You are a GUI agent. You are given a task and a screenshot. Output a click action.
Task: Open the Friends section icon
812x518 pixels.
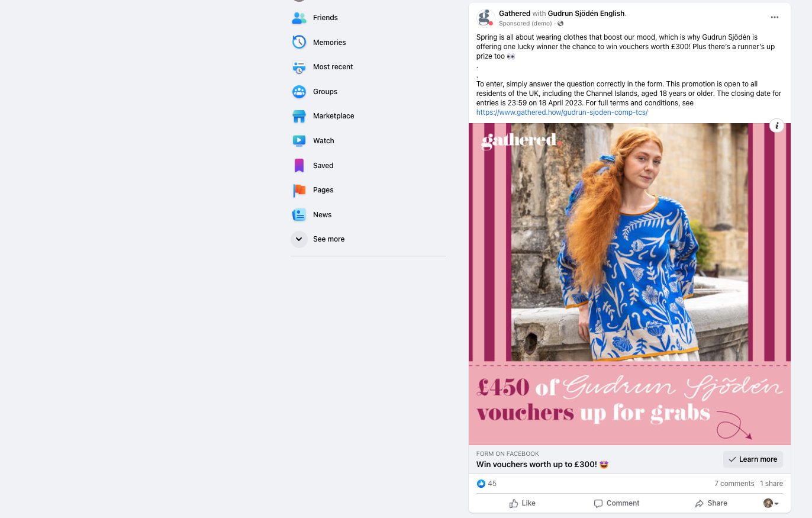[x=299, y=18]
